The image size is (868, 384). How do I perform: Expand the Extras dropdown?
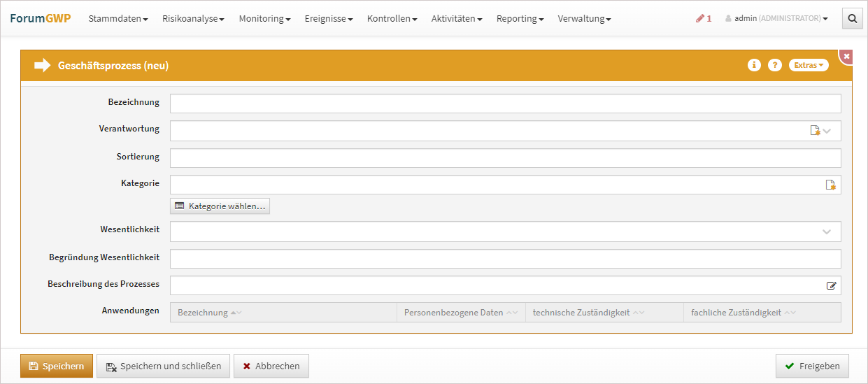(x=809, y=65)
